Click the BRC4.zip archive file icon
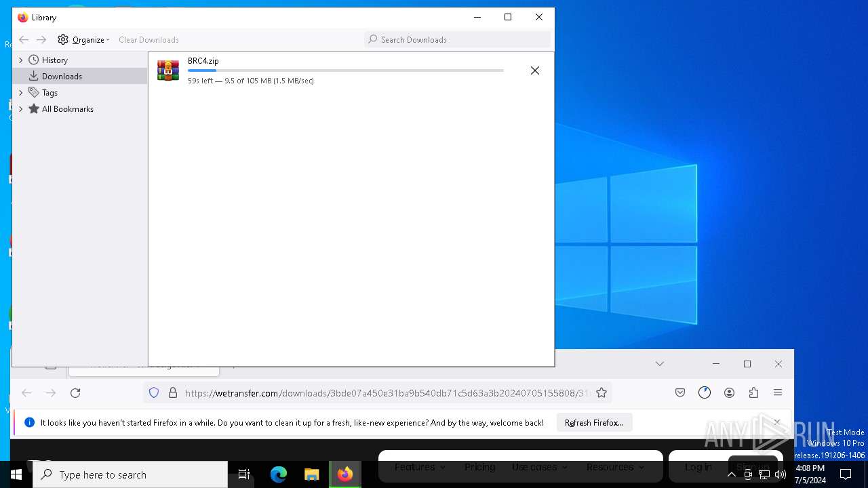Image resolution: width=868 pixels, height=488 pixels. pos(168,70)
